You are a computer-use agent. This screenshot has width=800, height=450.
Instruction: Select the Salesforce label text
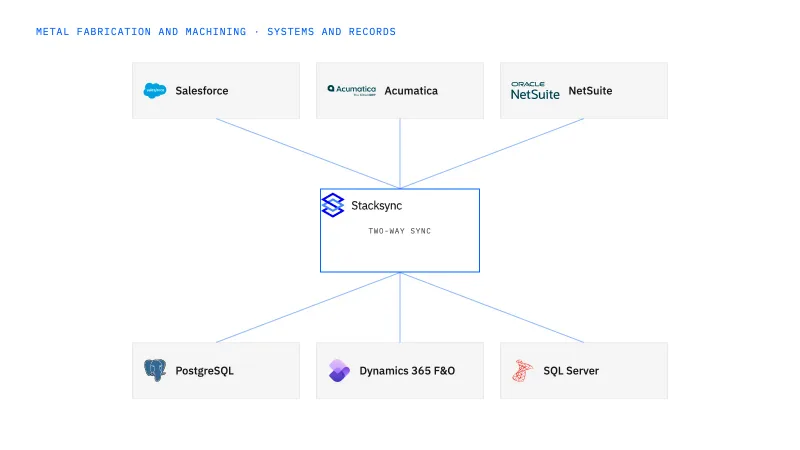(202, 91)
